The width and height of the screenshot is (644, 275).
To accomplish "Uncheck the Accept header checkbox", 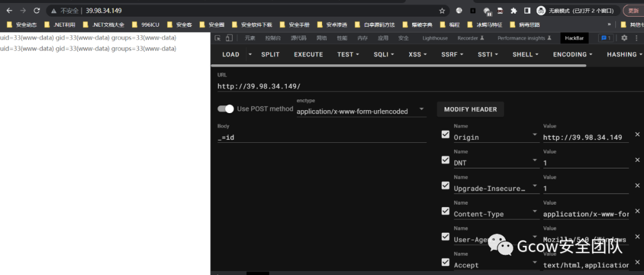I will point(445,262).
